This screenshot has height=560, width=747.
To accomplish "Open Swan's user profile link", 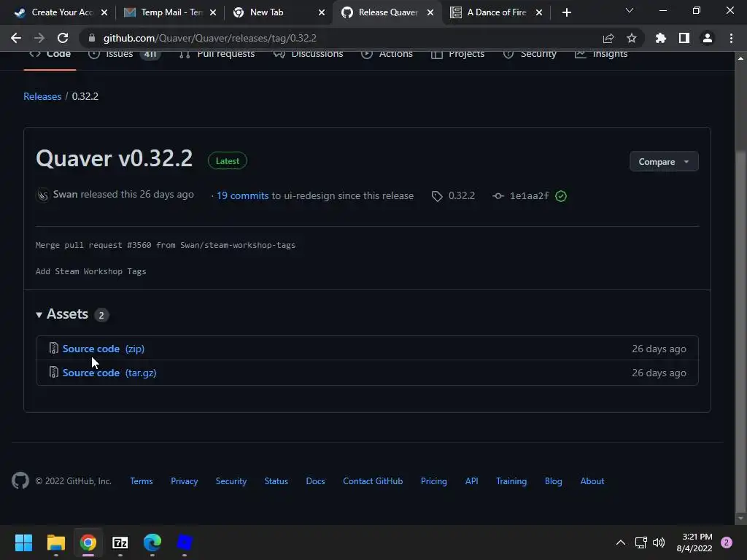I will [x=65, y=194].
